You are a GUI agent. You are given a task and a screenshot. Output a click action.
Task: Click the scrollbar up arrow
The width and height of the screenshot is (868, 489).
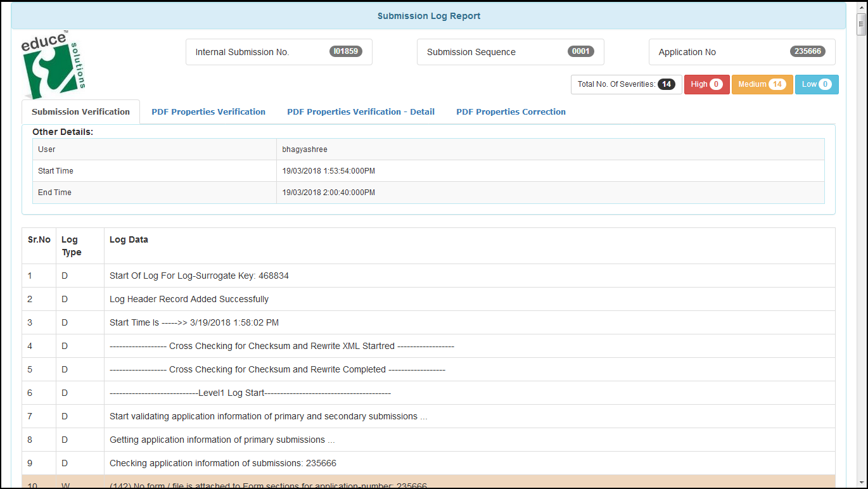861,6
